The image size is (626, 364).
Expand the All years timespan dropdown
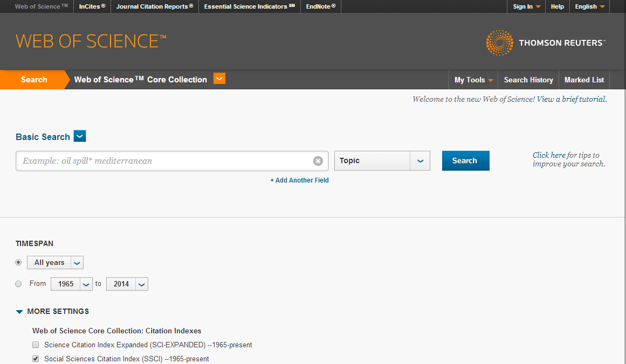pos(55,262)
